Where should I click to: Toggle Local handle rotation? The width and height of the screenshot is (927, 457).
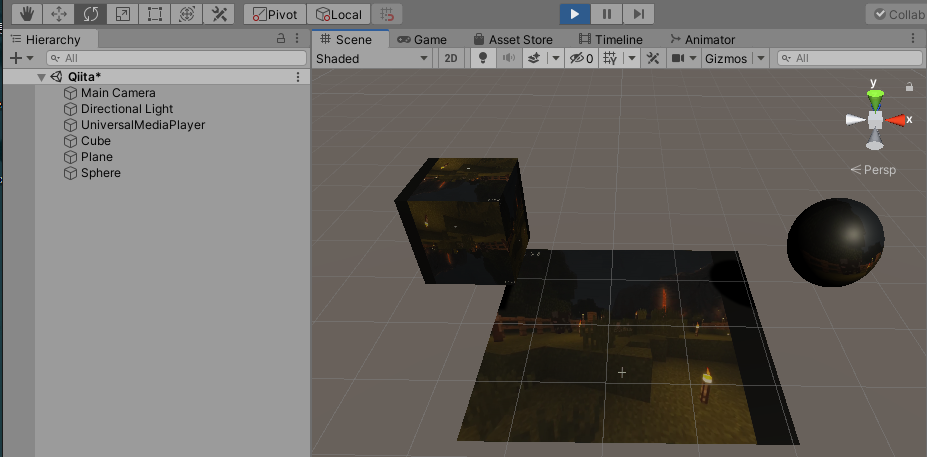339,14
